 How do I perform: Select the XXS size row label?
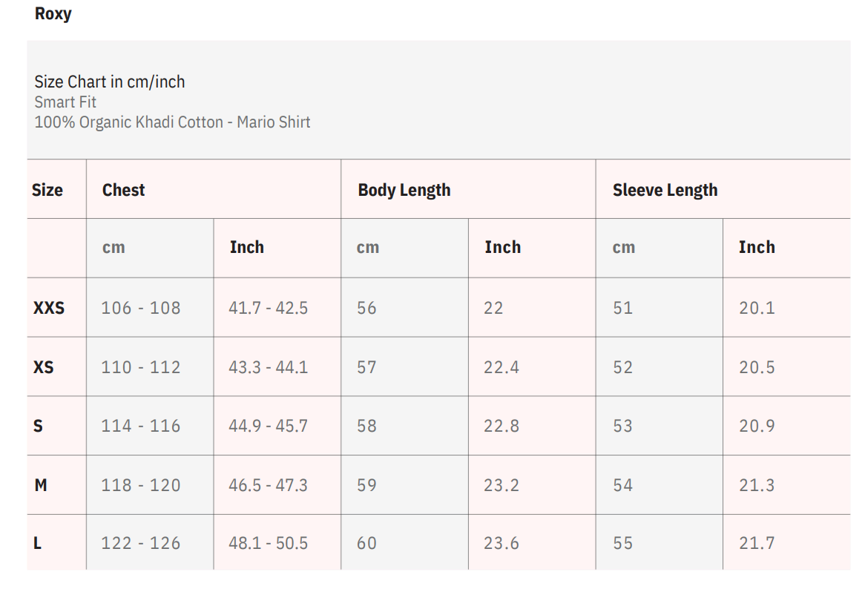(x=49, y=308)
